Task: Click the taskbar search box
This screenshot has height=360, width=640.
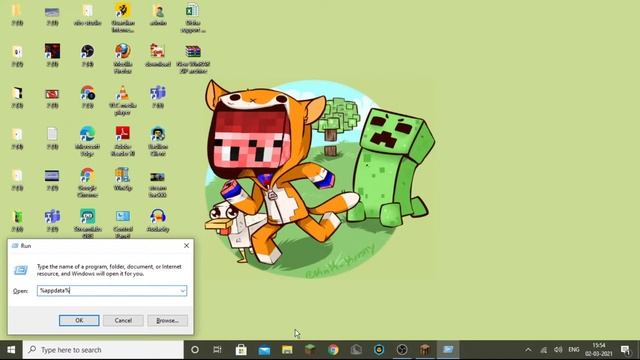Action: pos(103,350)
